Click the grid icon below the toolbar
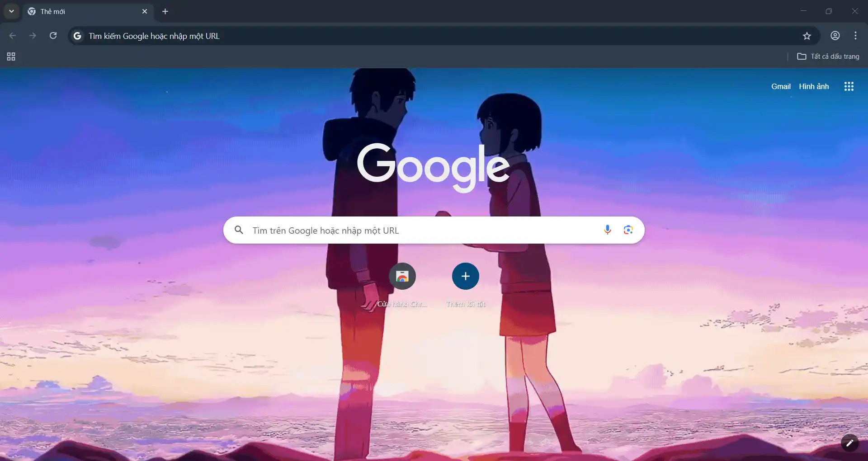 coord(11,56)
